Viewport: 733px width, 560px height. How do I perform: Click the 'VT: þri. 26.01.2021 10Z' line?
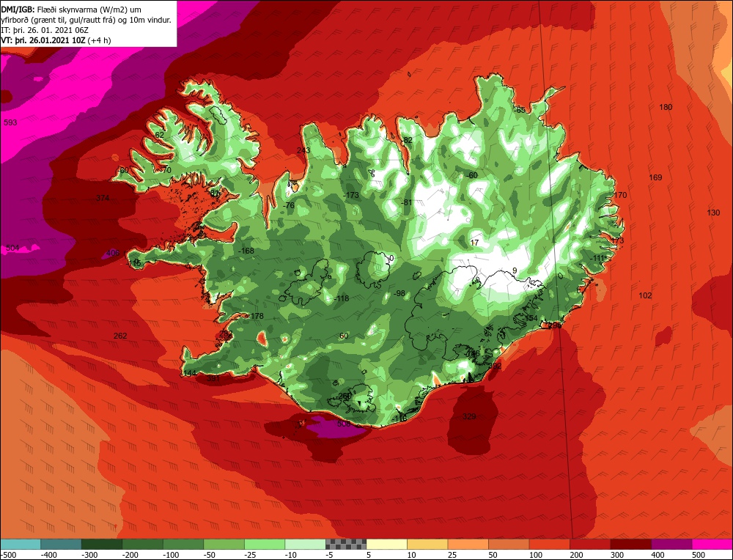point(43,40)
